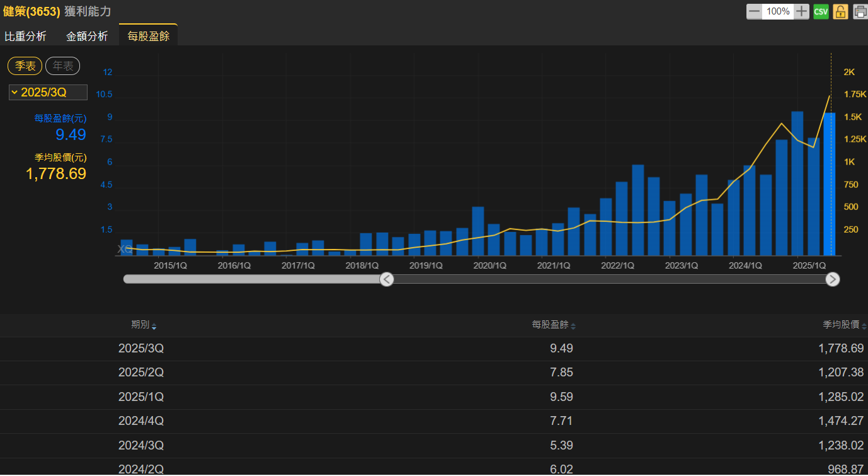Click the 2020/1Q label on chart axis
This screenshot has width=868, height=476.
pyautogui.click(x=490, y=265)
